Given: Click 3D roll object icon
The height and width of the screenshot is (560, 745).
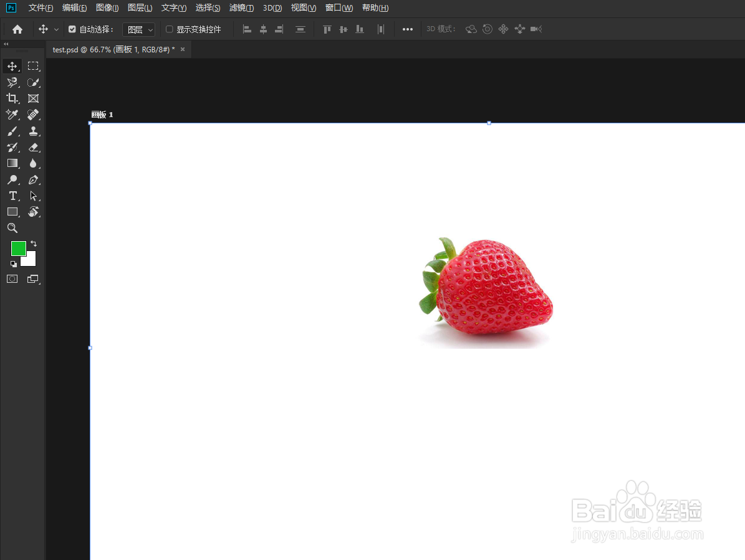Looking at the screenshot, I should 487,29.
